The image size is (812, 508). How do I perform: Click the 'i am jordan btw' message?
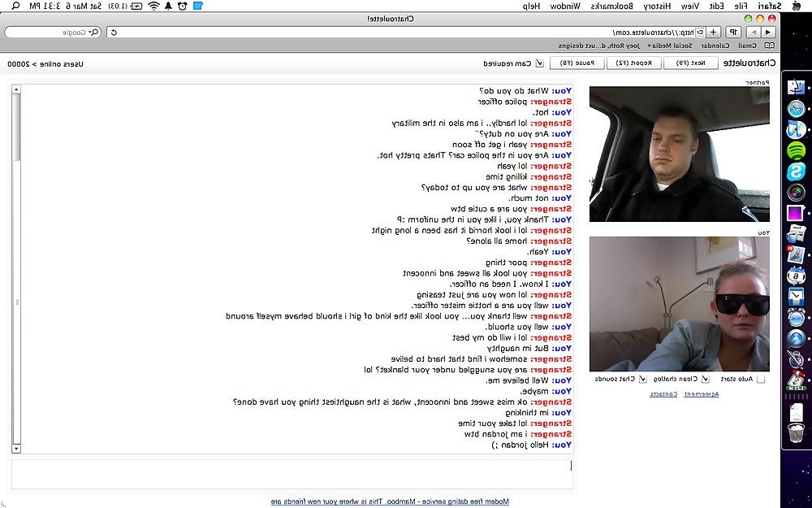click(495, 434)
